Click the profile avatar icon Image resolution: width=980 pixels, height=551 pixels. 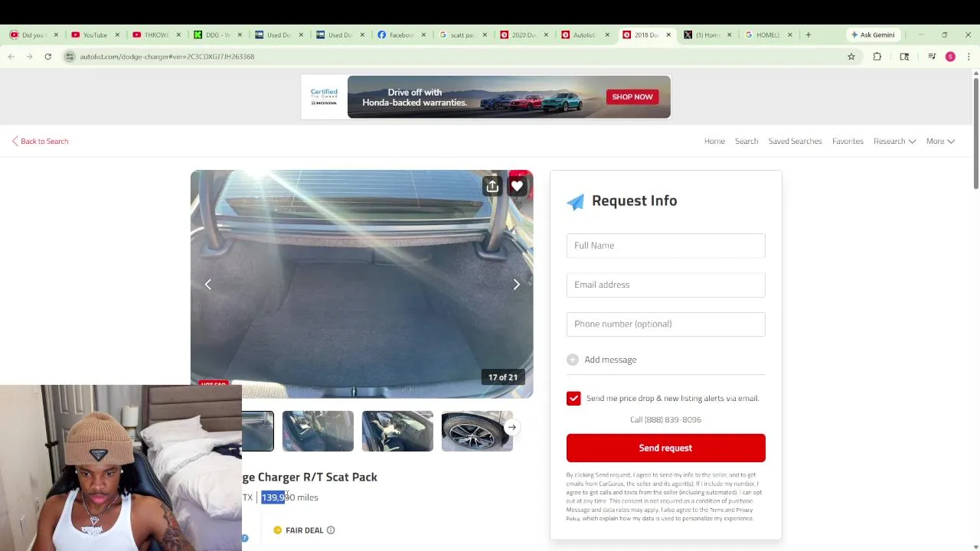[950, 57]
